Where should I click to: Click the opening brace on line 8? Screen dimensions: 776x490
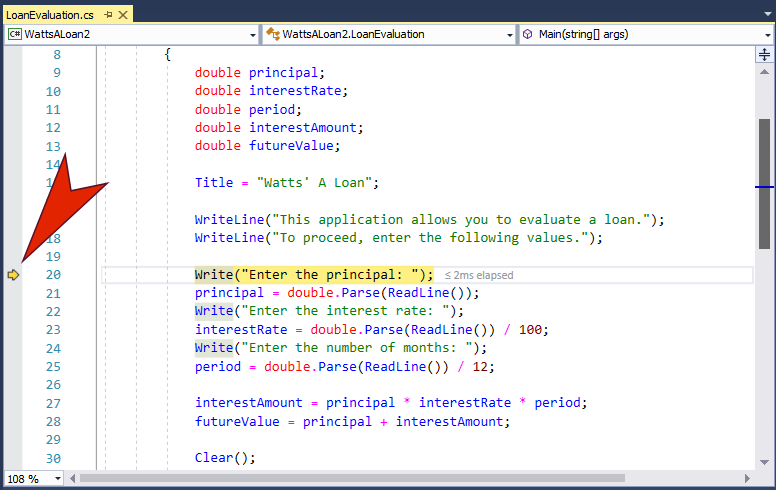pyautogui.click(x=167, y=54)
